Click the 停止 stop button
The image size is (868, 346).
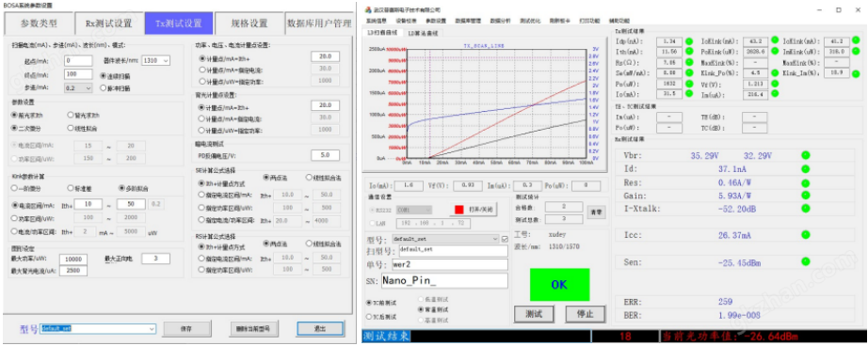click(x=586, y=314)
